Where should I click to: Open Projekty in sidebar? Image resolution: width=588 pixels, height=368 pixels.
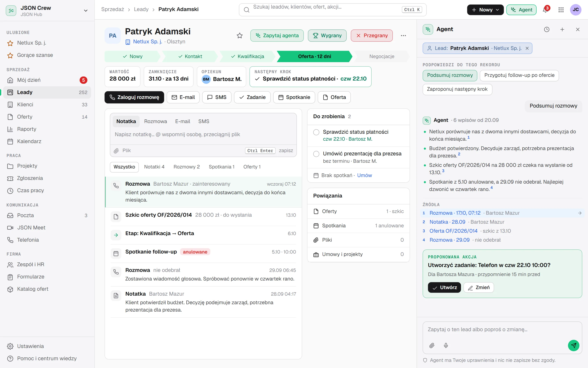(47, 166)
